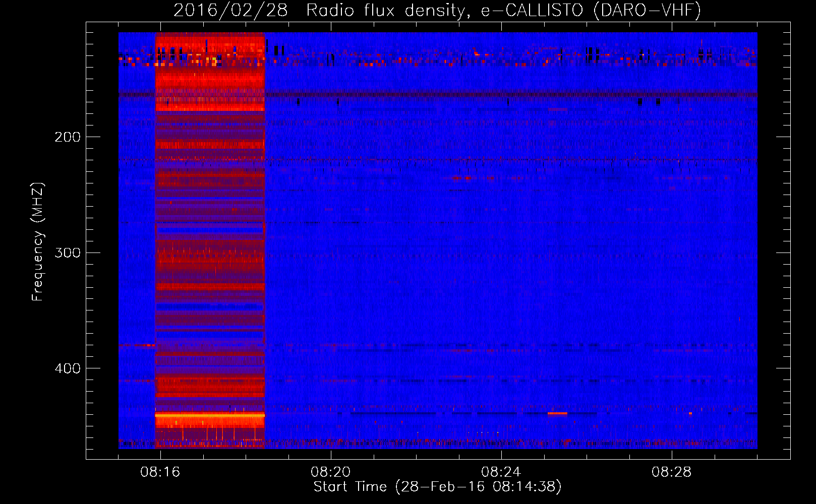Click the '200' frequency axis label
Screen dimensions: 816x504
point(68,137)
